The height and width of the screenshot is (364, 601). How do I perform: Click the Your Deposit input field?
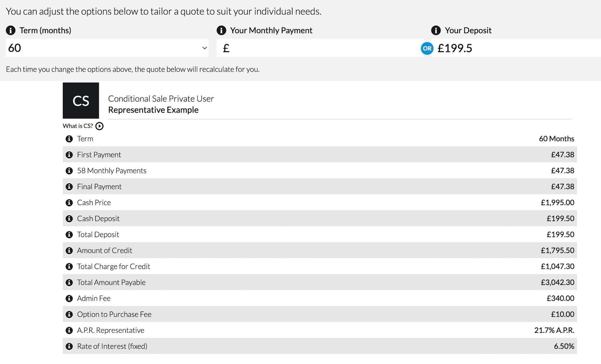coord(517,48)
